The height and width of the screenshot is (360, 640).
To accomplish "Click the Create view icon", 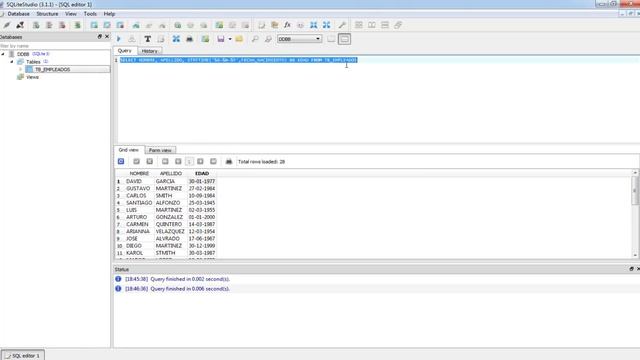I will pyautogui.click(x=219, y=25).
